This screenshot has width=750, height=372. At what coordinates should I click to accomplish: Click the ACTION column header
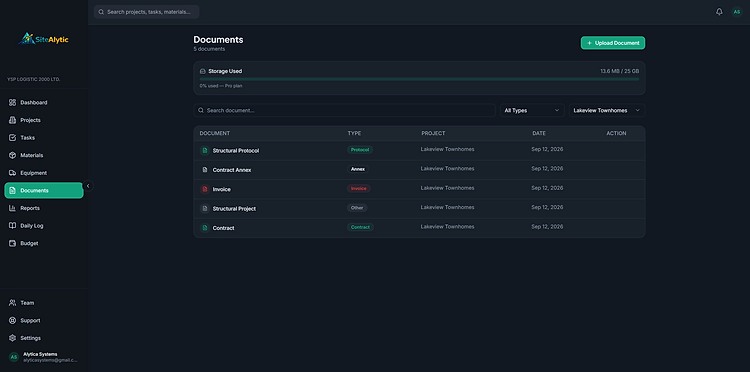coord(617,133)
